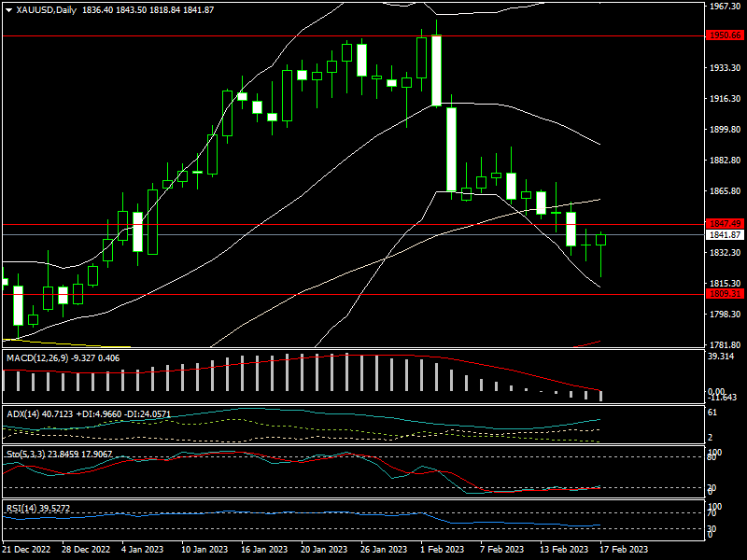This screenshot has width=747, height=560.
Task: Select the current price tag 1841.87
Action: 726,235
